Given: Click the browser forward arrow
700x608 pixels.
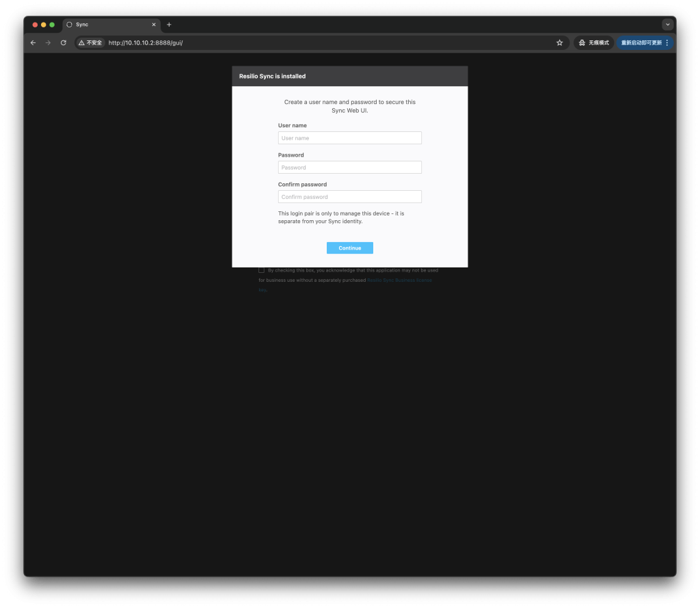Looking at the screenshot, I should 49,43.
